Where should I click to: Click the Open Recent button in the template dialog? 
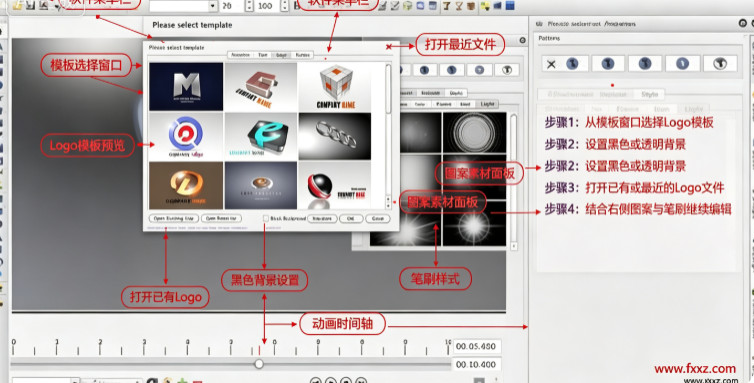click(x=221, y=218)
